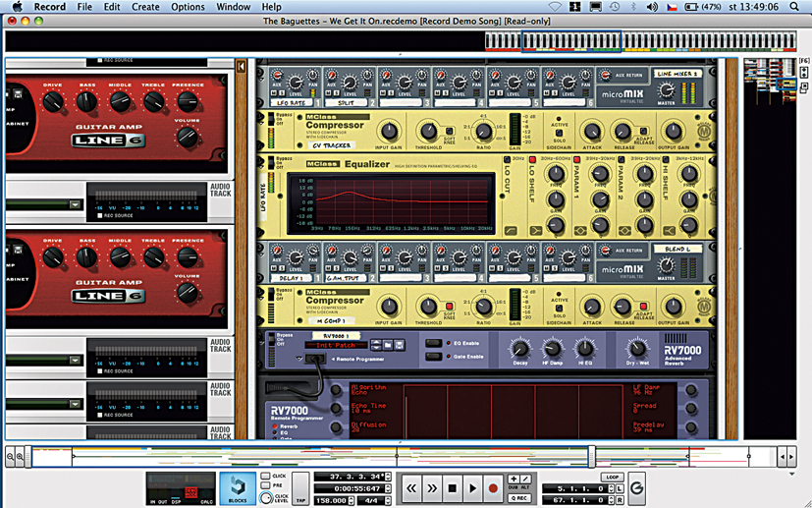Open the File menu

[x=84, y=7]
